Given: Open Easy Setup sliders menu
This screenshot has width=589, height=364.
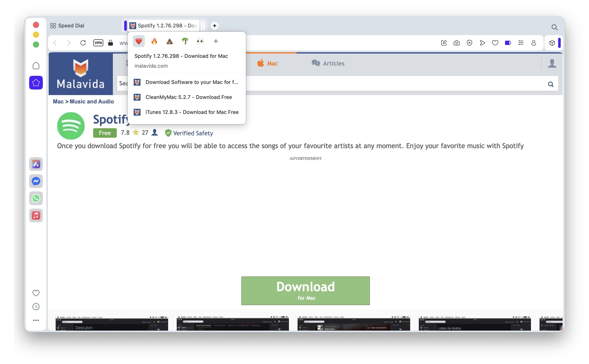Looking at the screenshot, I should click(521, 43).
